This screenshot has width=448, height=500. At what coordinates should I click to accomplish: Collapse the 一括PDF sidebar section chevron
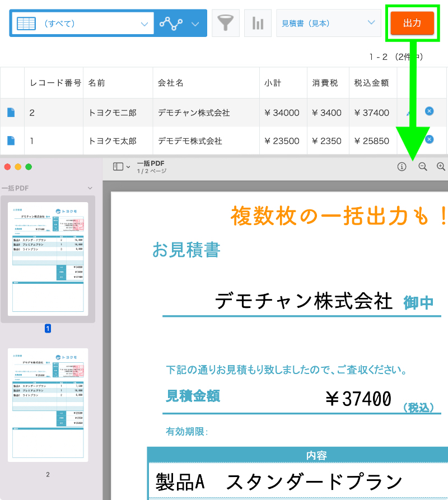(90, 188)
